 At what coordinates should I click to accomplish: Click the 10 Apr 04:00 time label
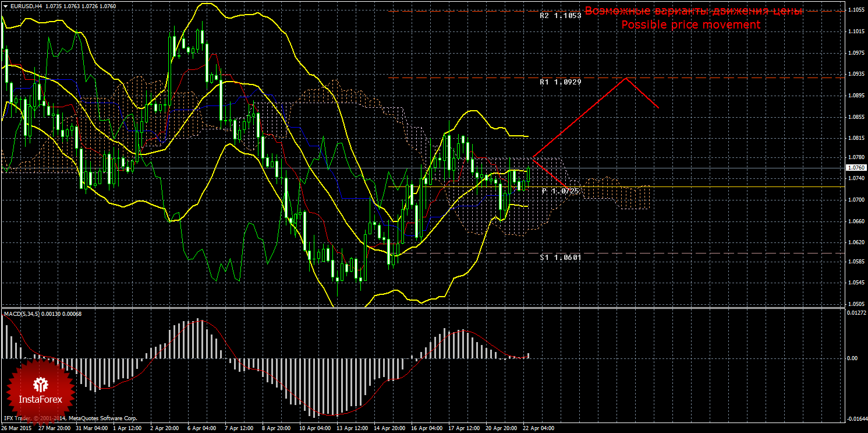coord(315,428)
